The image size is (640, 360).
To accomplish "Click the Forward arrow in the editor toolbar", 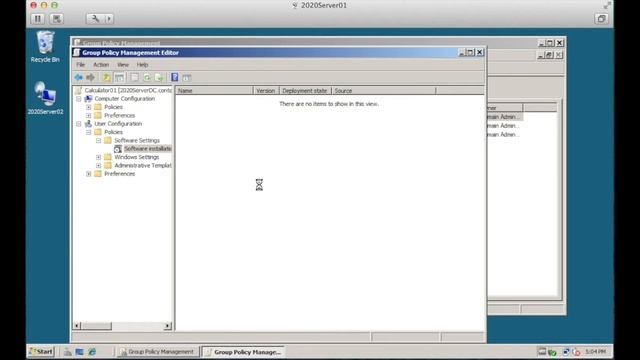I will [90, 78].
